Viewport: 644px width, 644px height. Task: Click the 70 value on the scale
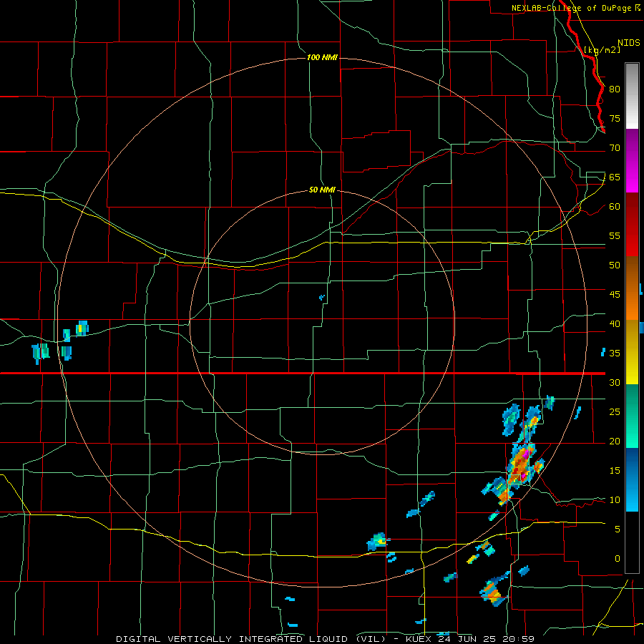tap(615, 148)
